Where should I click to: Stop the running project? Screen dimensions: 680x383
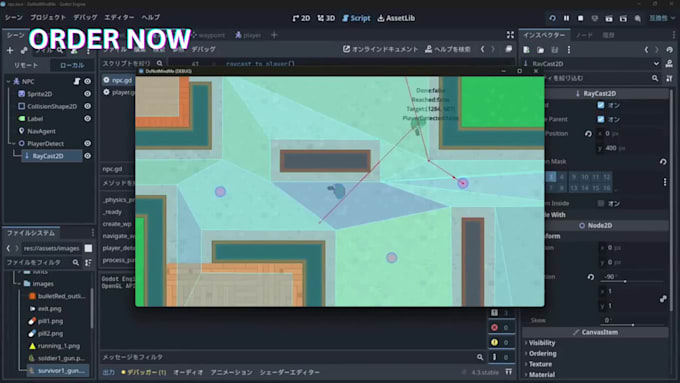[x=580, y=18]
